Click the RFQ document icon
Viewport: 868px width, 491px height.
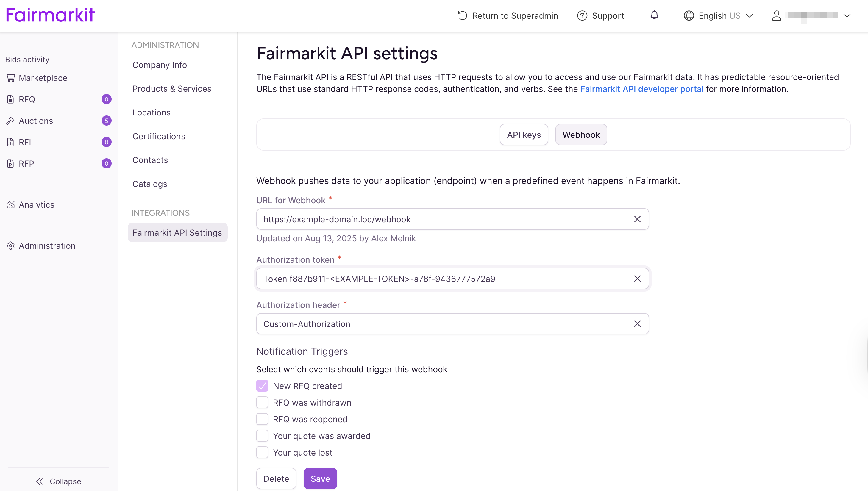[x=10, y=99]
